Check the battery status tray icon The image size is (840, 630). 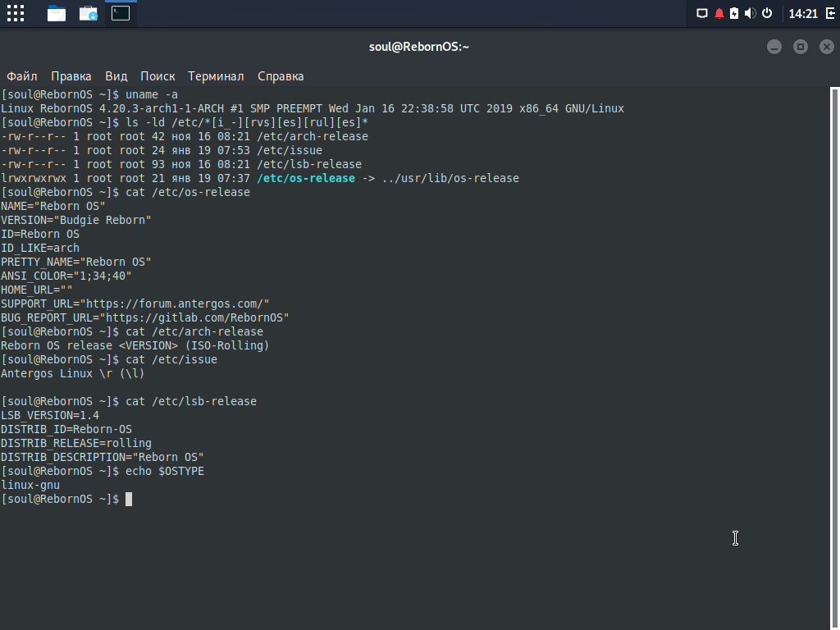pyautogui.click(x=734, y=13)
